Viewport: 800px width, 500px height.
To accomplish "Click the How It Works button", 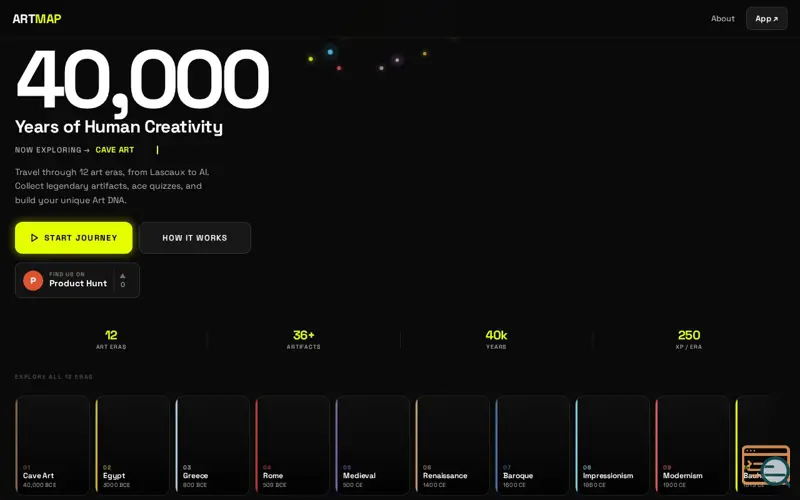I will (x=195, y=238).
